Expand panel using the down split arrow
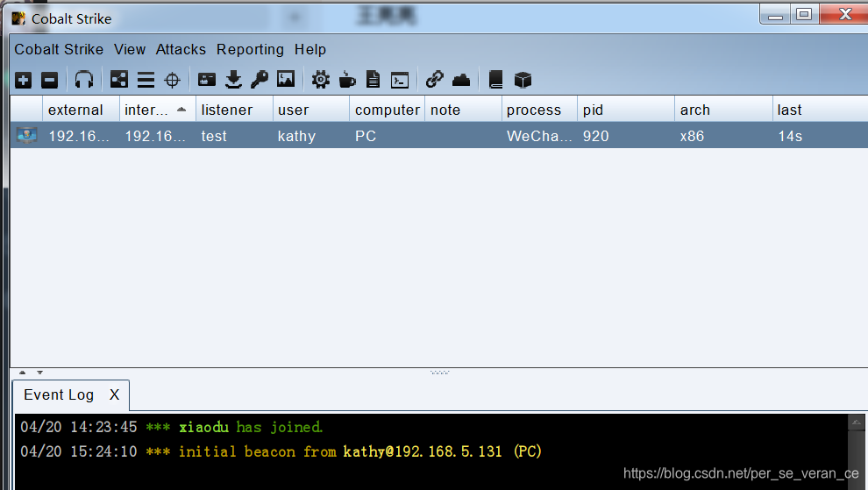868x490 pixels. click(39, 373)
